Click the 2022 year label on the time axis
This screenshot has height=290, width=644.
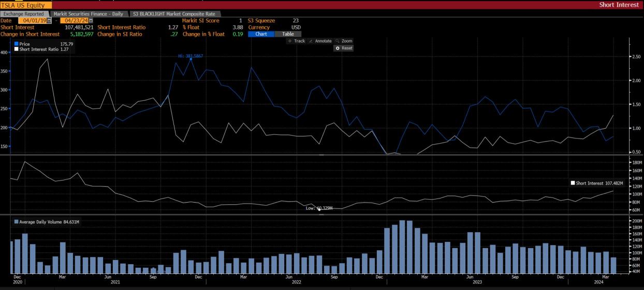tap(297, 282)
